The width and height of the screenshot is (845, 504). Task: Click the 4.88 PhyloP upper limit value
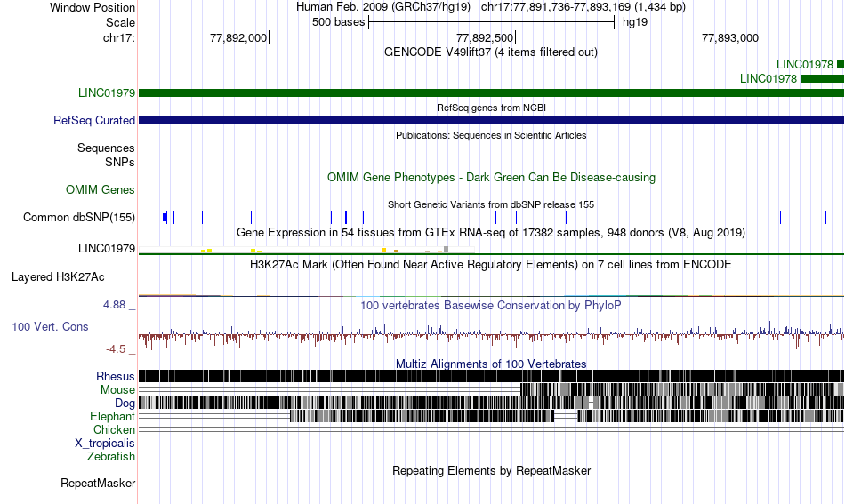click(x=114, y=305)
